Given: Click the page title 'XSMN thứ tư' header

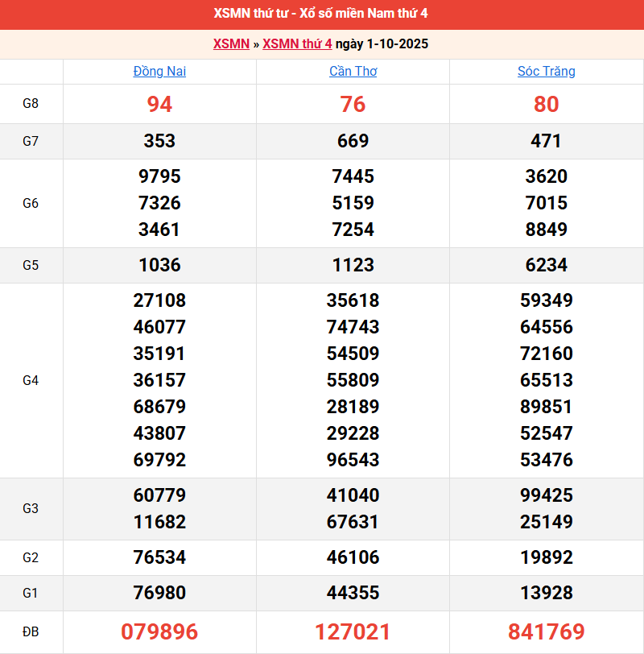Looking at the screenshot, I should pos(321,14).
